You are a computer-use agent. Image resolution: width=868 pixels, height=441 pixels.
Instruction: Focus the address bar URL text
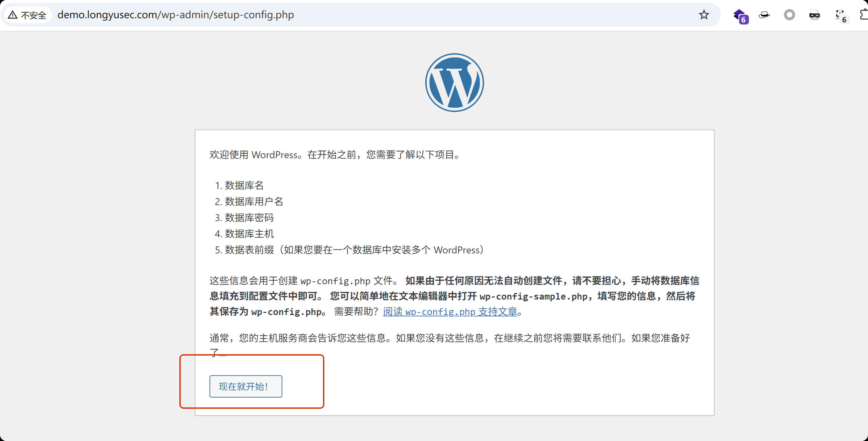[x=175, y=15]
